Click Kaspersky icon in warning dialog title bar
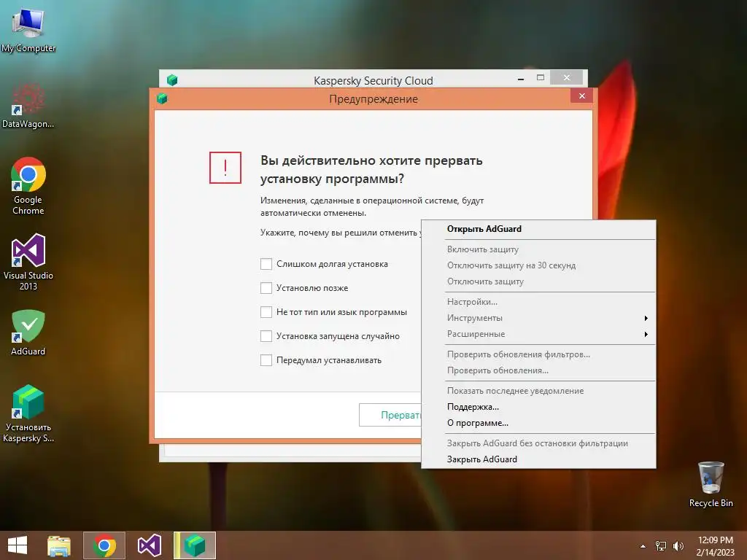The height and width of the screenshot is (560, 747). click(x=162, y=98)
